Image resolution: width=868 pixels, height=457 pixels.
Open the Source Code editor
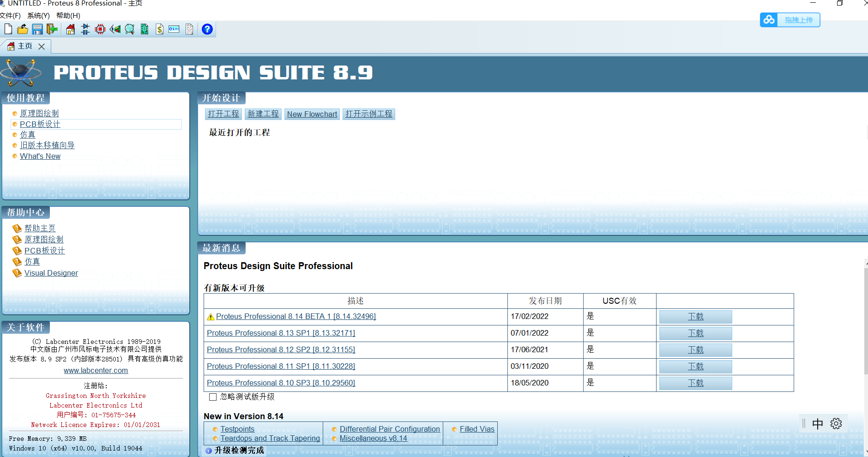[x=174, y=29]
